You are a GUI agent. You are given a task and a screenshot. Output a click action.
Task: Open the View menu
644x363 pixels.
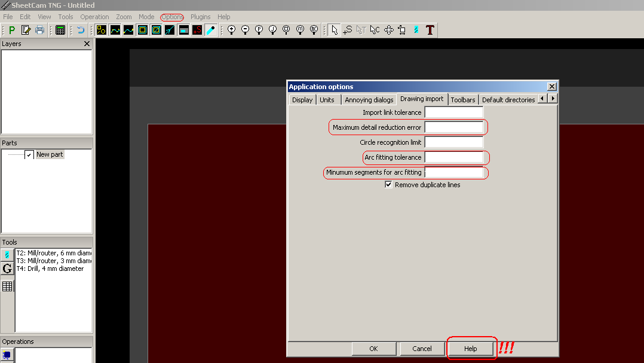pos(44,17)
